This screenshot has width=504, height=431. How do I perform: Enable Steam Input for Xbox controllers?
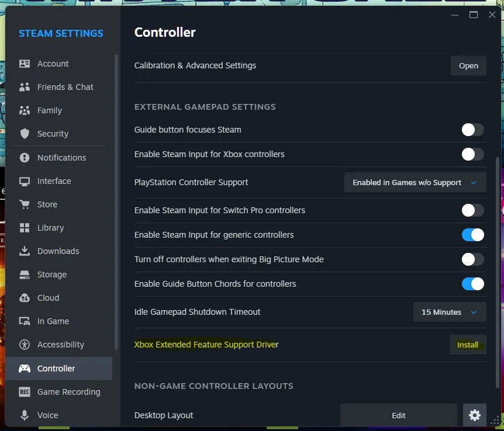pos(472,154)
